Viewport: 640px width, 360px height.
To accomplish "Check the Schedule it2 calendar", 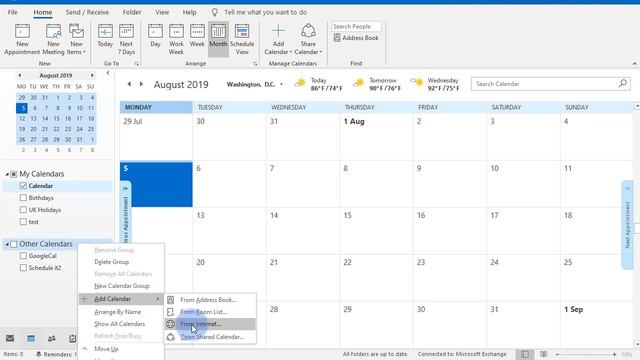I will (23, 268).
